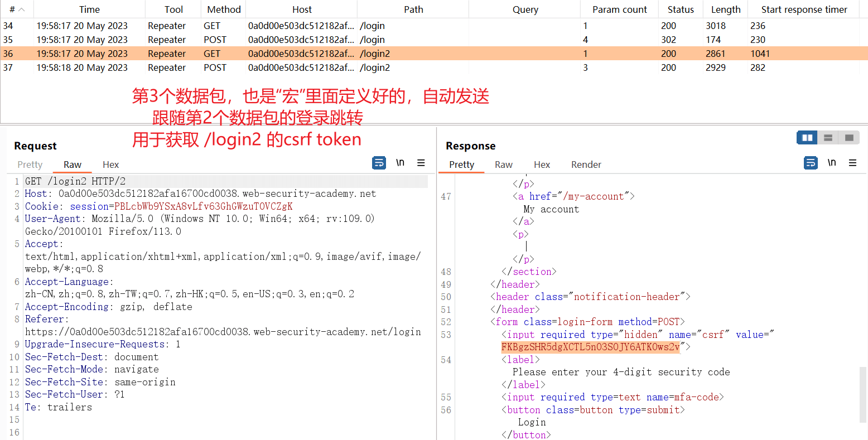Viewport: 868px width, 440px height.
Task: Toggle show newlines \n in Response panel
Action: (832, 163)
